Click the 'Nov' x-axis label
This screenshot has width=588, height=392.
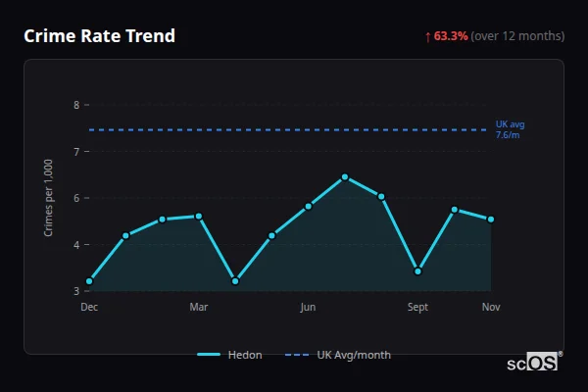tap(491, 307)
